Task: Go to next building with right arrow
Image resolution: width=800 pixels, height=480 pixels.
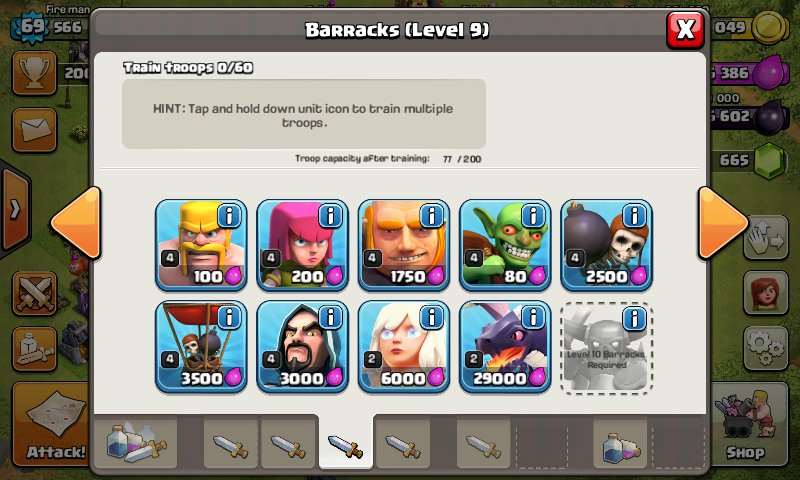Action: pyautogui.click(x=722, y=223)
